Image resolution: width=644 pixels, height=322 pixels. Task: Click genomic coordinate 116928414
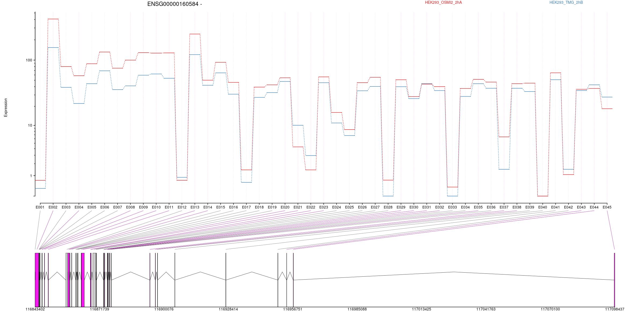228,309
